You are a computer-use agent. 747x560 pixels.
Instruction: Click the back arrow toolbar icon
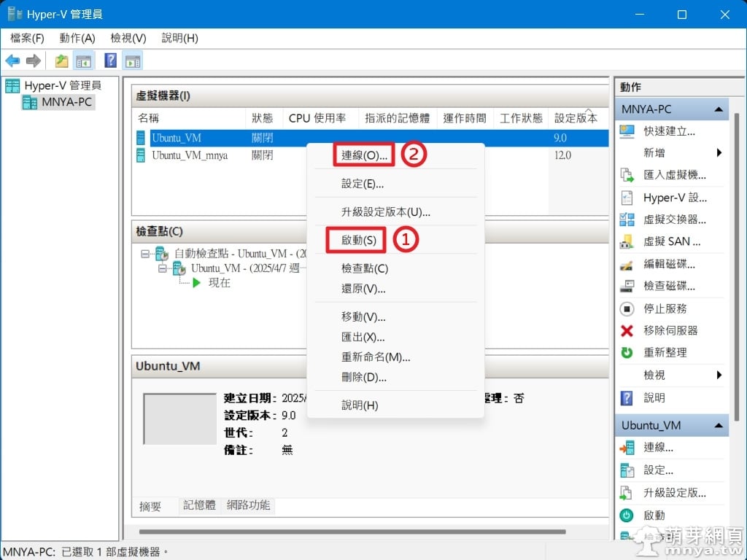[12, 61]
